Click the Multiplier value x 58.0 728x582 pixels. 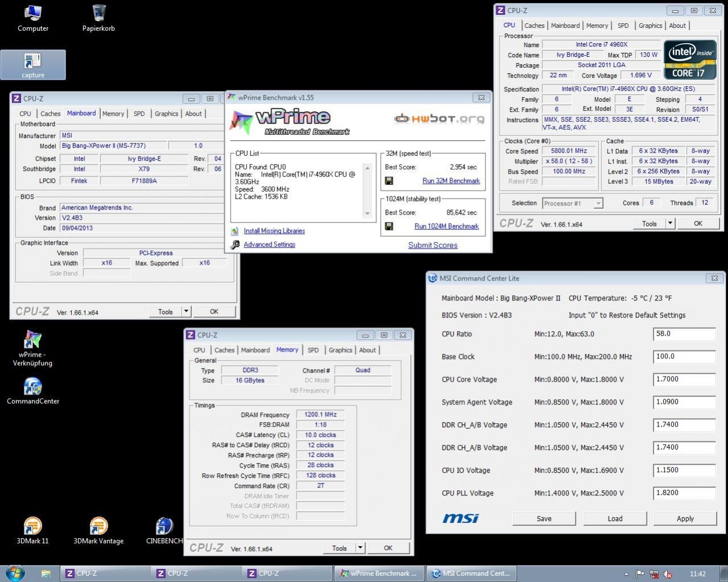pyautogui.click(x=569, y=161)
